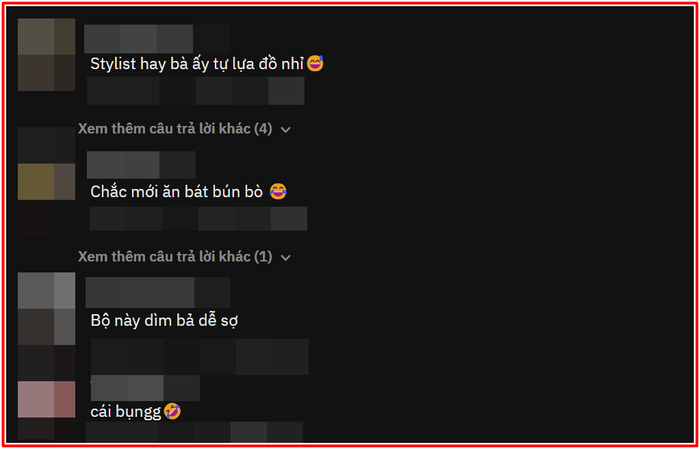The image size is (700, 449).
Task: Open avatar of the "Stylist hay bà ấy" commenter
Action: click(46, 54)
